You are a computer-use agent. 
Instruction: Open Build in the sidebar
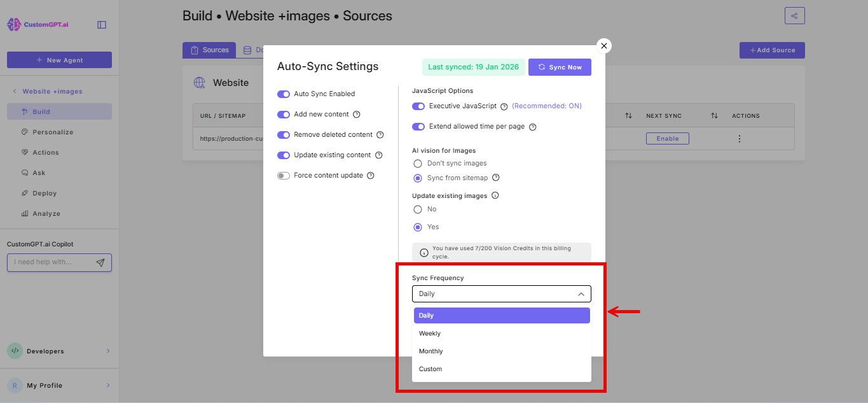point(59,111)
